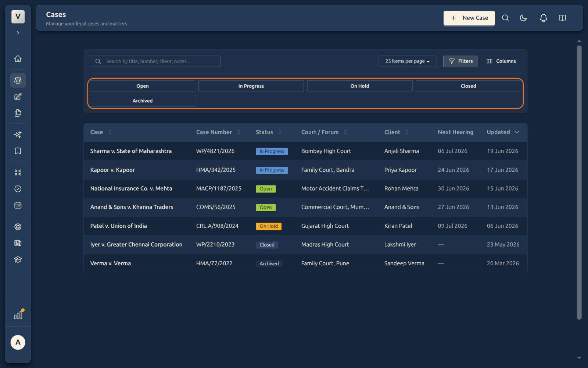Toggle the Archived status filter
The width and height of the screenshot is (588, 368).
click(x=142, y=101)
